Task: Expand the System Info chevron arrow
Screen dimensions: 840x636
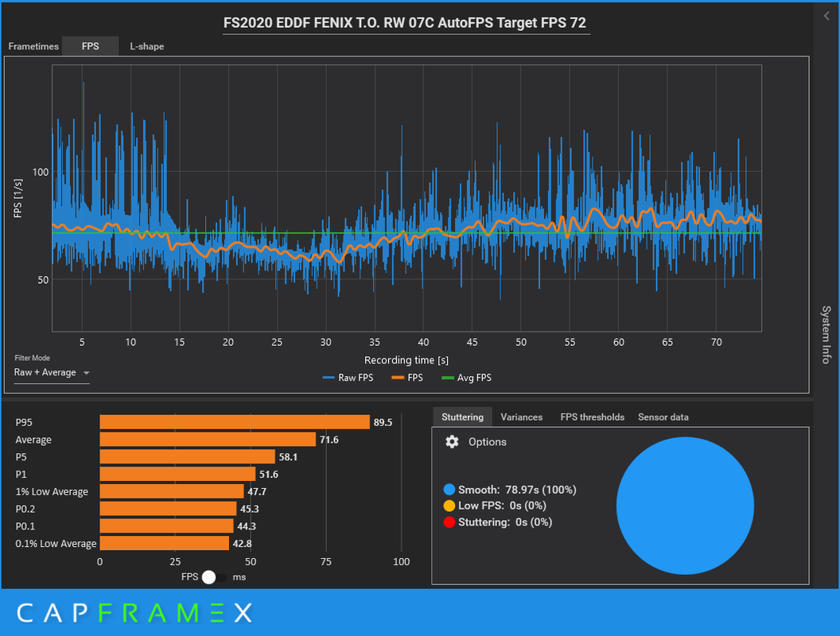Action: (826, 17)
